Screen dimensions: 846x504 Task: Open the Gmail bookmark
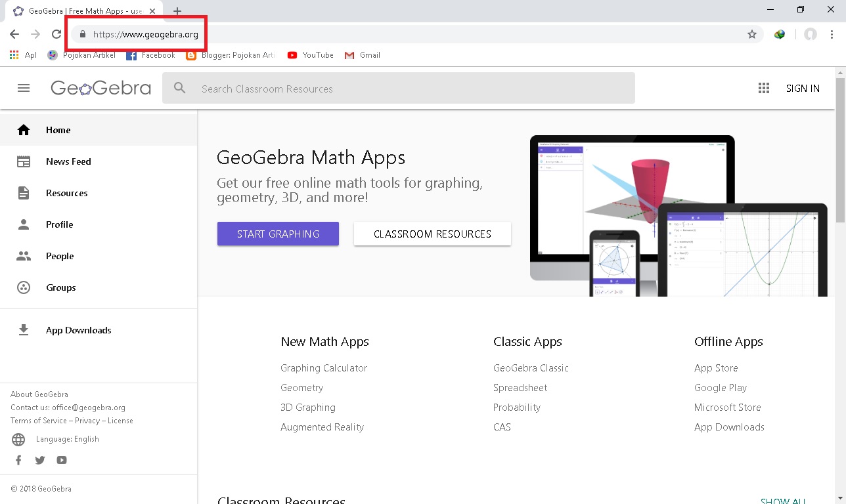coord(363,55)
